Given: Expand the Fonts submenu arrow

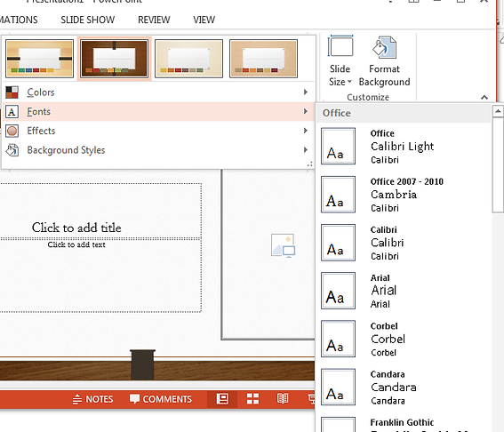Looking at the screenshot, I should [x=306, y=111].
